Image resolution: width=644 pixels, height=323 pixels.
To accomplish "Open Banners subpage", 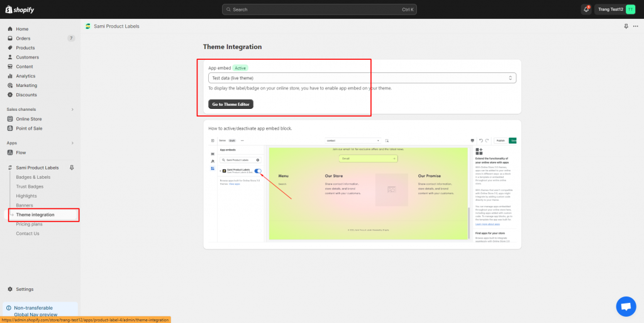I will (x=25, y=205).
